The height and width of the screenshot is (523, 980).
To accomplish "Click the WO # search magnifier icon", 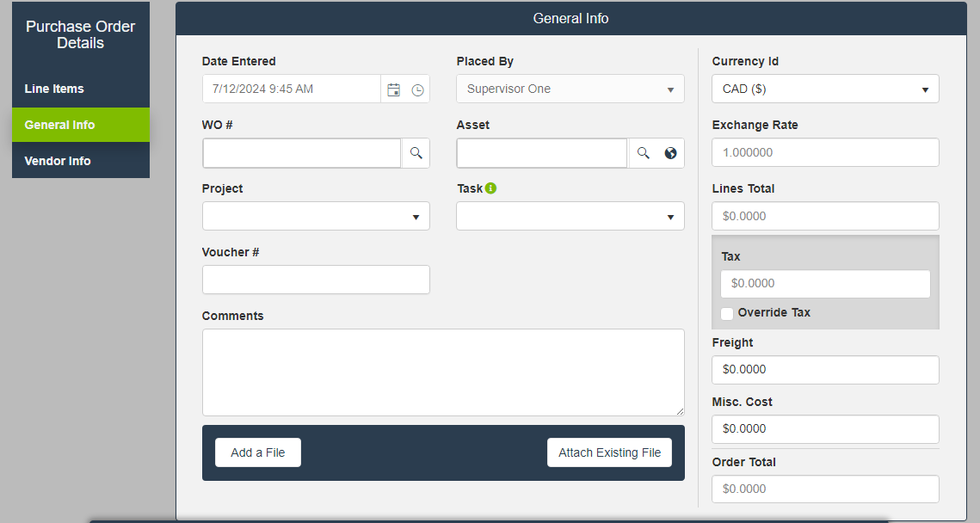I will pos(416,153).
